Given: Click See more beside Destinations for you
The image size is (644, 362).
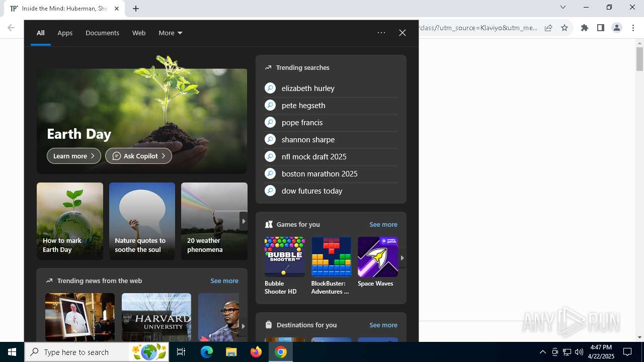Looking at the screenshot, I should click(383, 325).
